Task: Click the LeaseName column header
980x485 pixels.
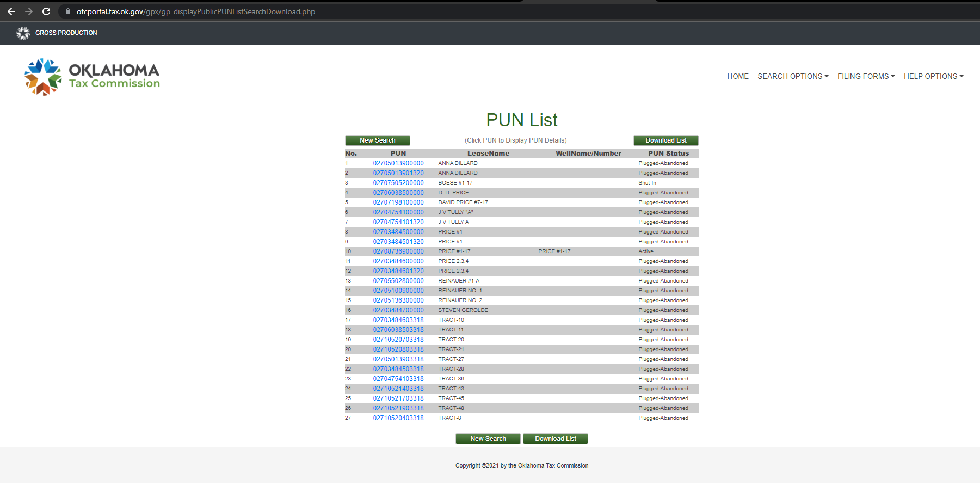Action: (x=488, y=154)
